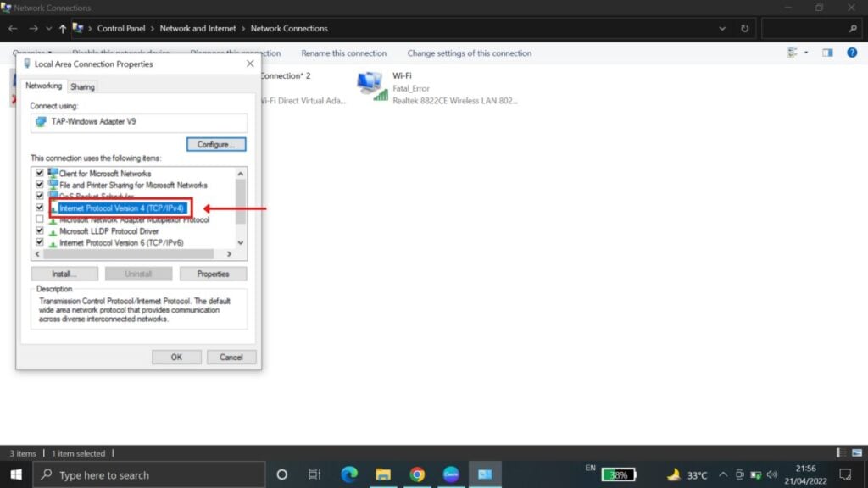Viewport: 868px width, 488px height.
Task: Toggle File and Printer Sharing checkbox
Action: click(39, 185)
